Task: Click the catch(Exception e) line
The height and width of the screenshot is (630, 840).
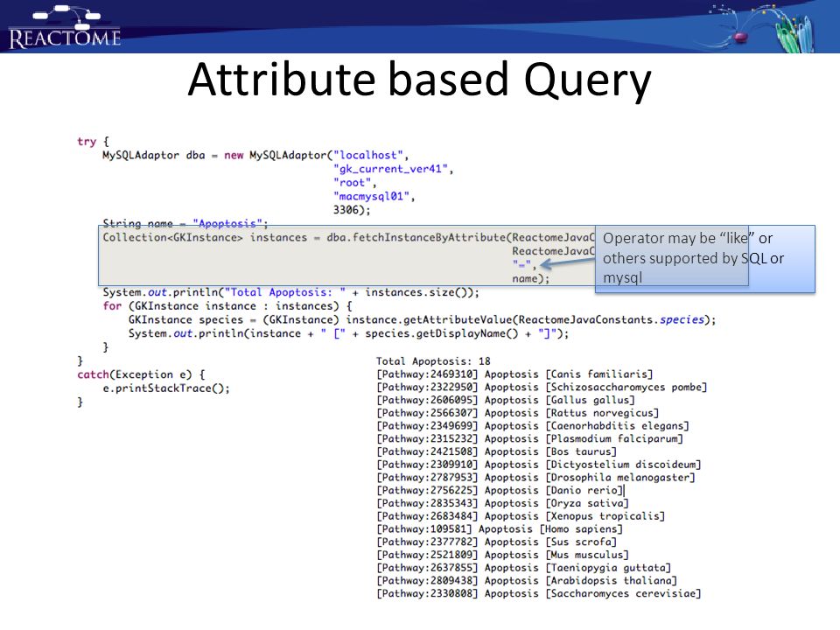Action: click(x=141, y=374)
